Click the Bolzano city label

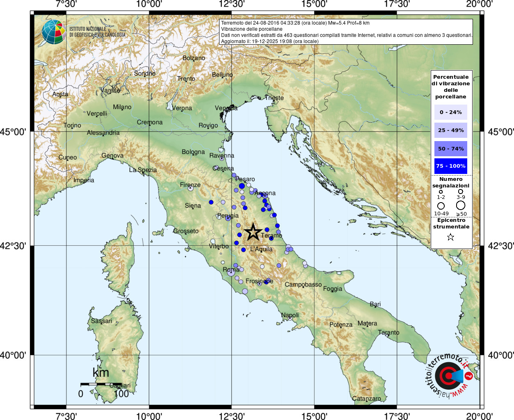point(194,58)
